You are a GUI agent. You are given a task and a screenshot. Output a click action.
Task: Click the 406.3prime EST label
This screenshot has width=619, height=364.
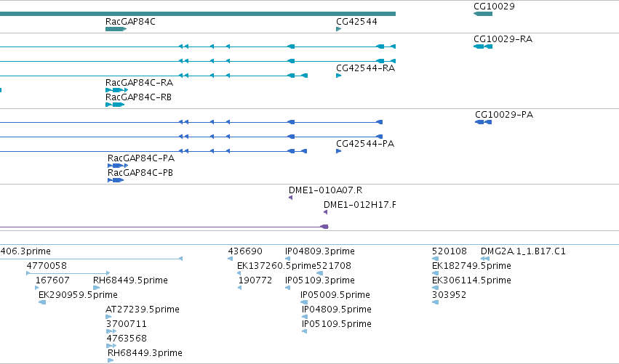(25, 251)
